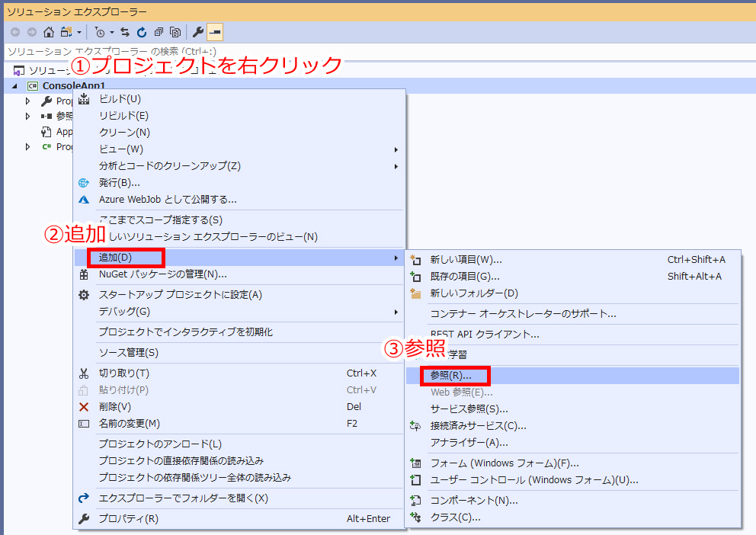Expand the Program.cs tree node
Viewport: 756px width, 535px height.
tap(28, 146)
